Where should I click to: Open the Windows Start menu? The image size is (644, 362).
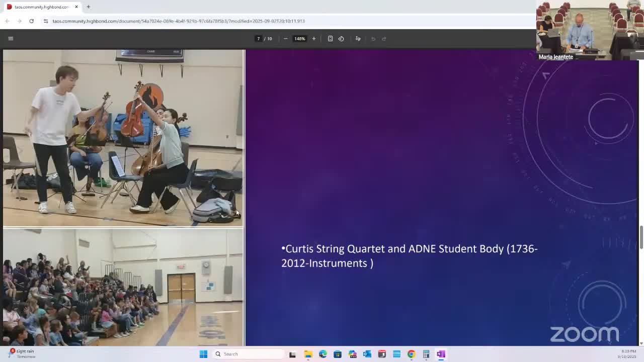click(203, 354)
